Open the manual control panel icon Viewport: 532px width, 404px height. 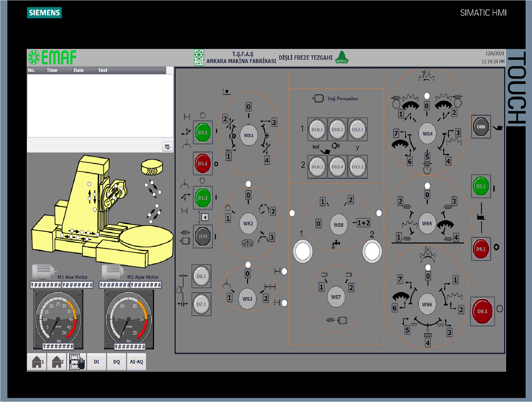tap(77, 362)
